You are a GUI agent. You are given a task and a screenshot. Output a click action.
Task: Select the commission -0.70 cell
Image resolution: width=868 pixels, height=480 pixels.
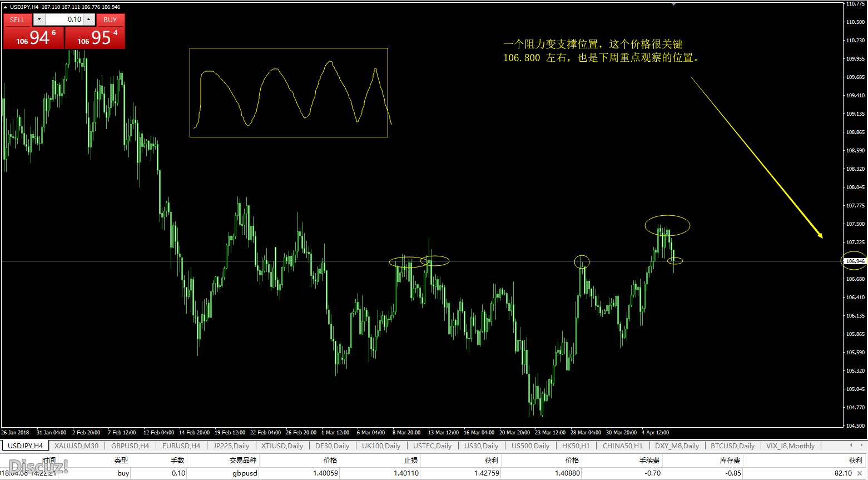pos(652,473)
